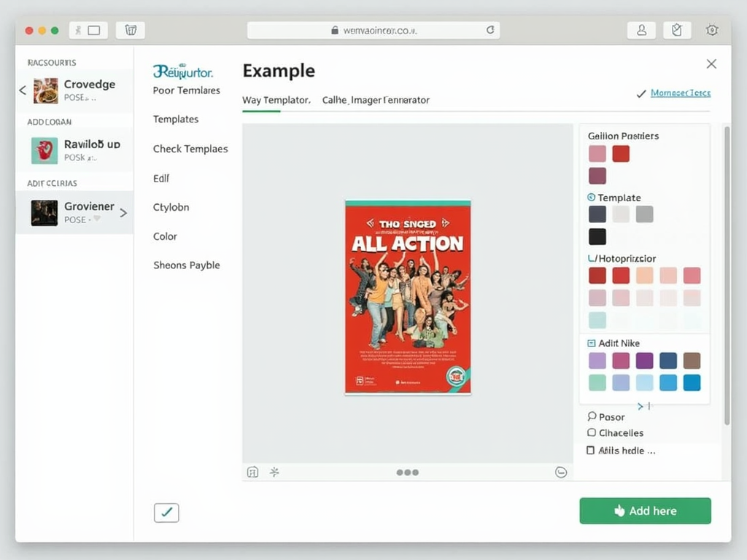Choose the gray swatch under Template
747x560 pixels.
[644, 214]
